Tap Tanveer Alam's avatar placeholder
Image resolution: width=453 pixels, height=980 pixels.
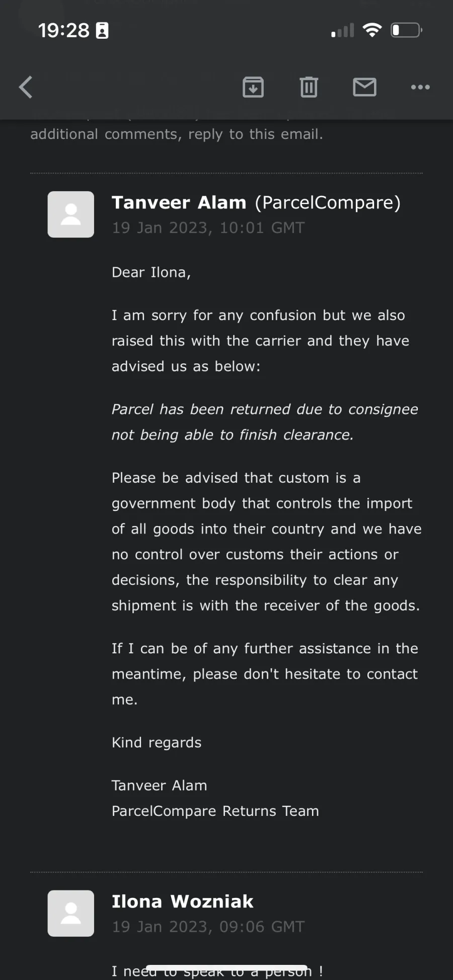tap(71, 214)
